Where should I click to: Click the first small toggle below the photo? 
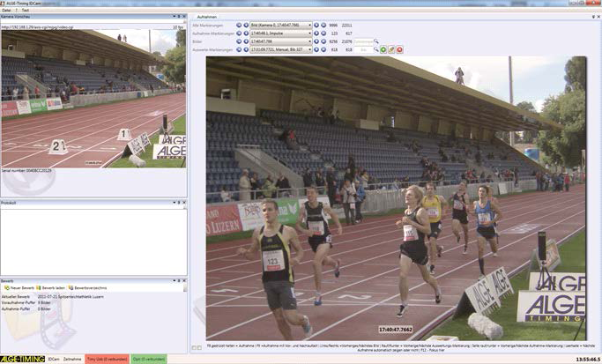194,347
